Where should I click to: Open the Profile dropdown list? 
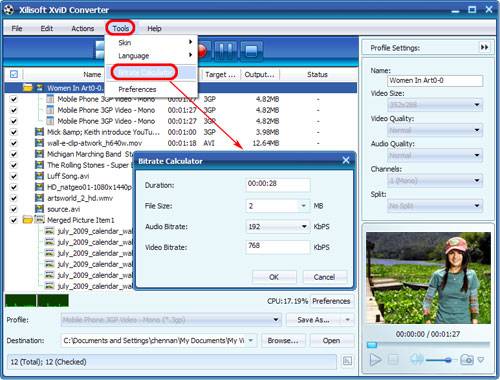276,320
